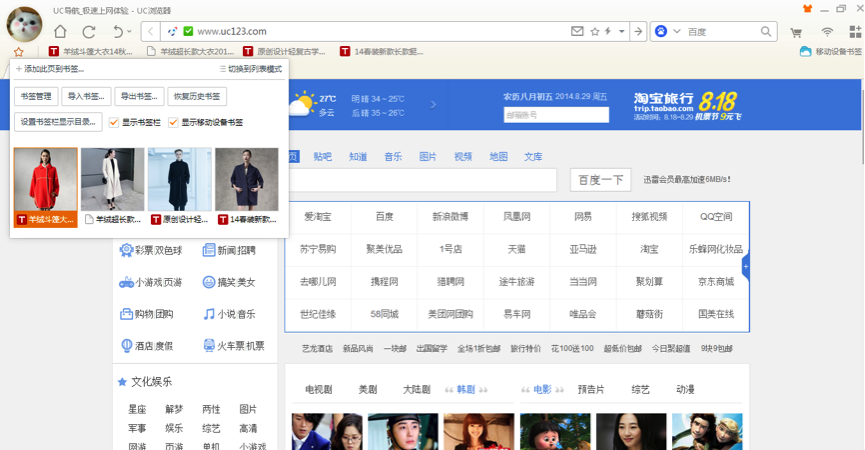This screenshot has height=450, width=865.
Task: Click the 小说 音乐 music note icon
Action: click(209, 314)
